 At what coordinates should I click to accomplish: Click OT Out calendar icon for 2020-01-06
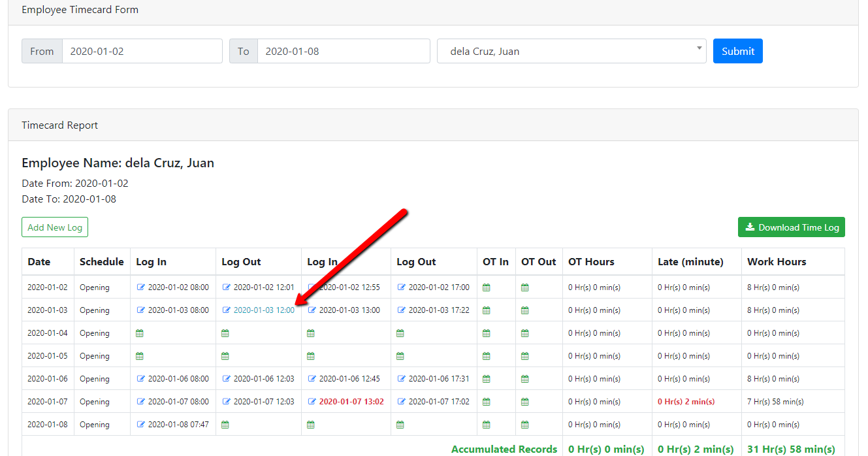coord(525,379)
